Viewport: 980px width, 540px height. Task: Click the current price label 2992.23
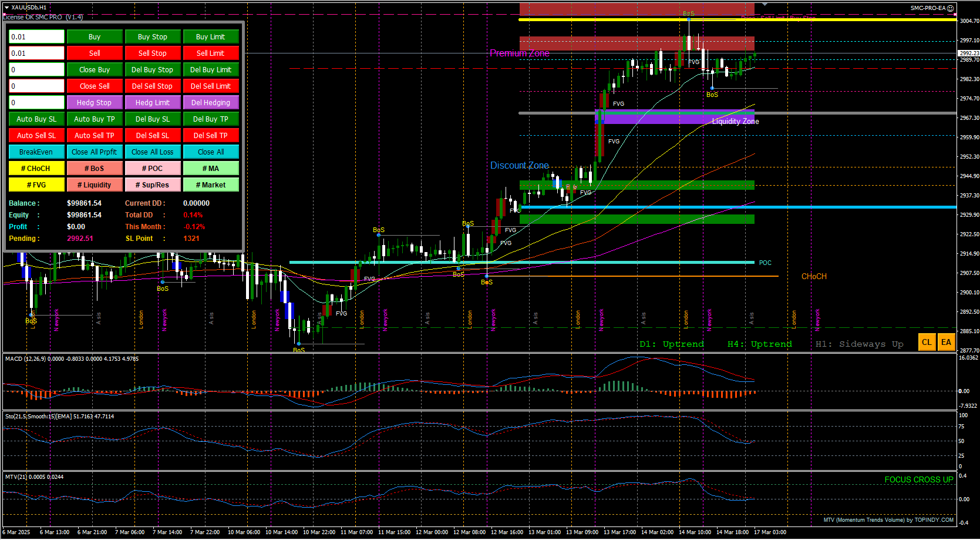pos(969,53)
